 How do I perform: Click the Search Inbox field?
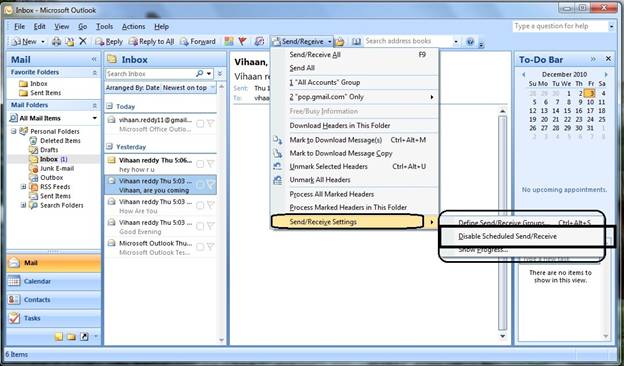150,74
